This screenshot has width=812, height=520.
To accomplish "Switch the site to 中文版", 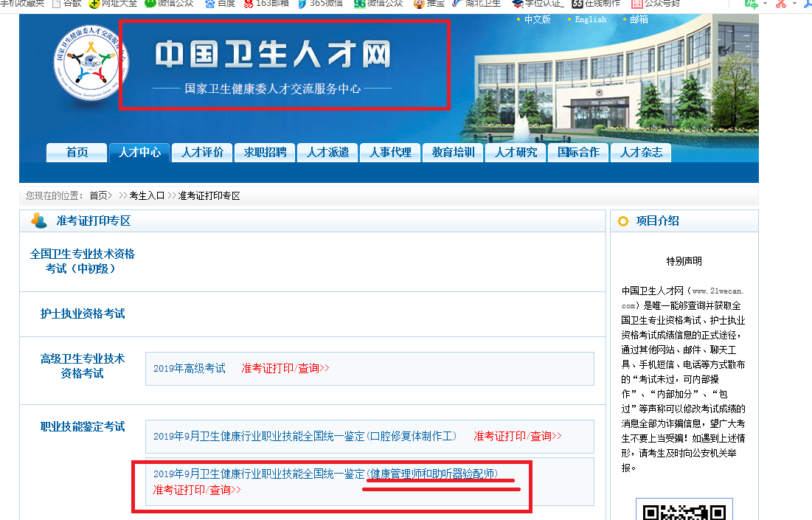I will (x=537, y=20).
